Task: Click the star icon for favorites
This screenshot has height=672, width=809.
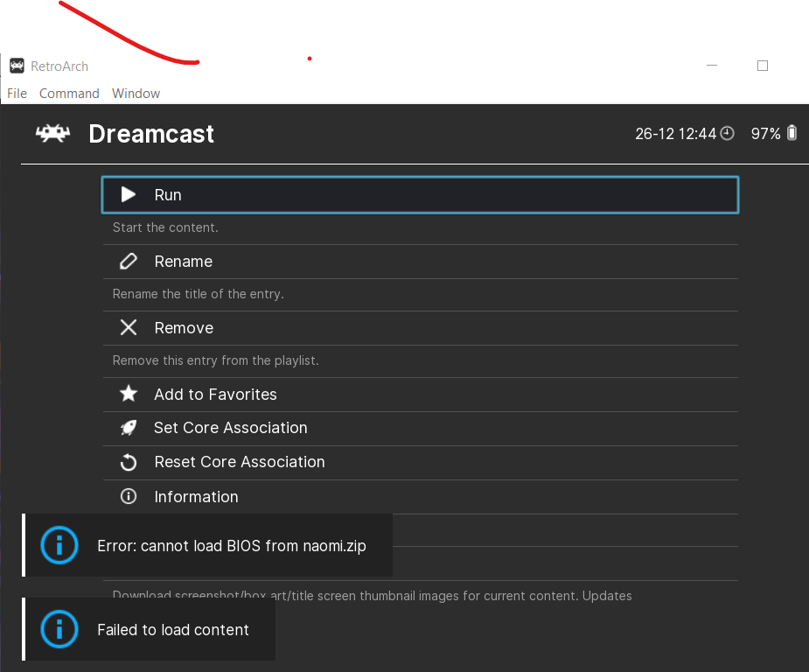Action: pos(129,394)
